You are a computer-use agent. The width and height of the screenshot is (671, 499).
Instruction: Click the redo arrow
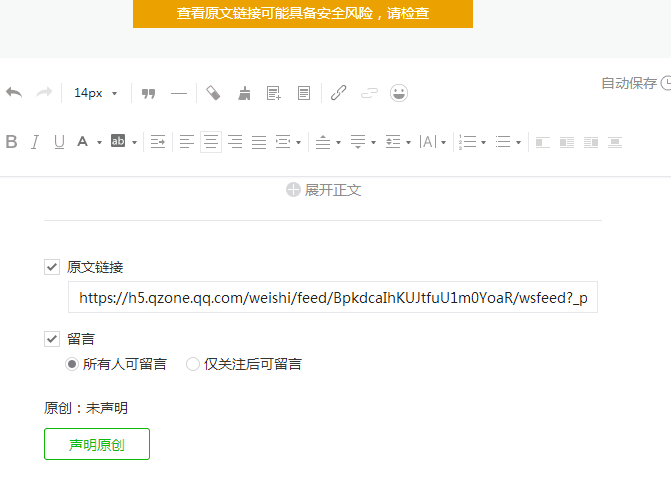point(44,92)
